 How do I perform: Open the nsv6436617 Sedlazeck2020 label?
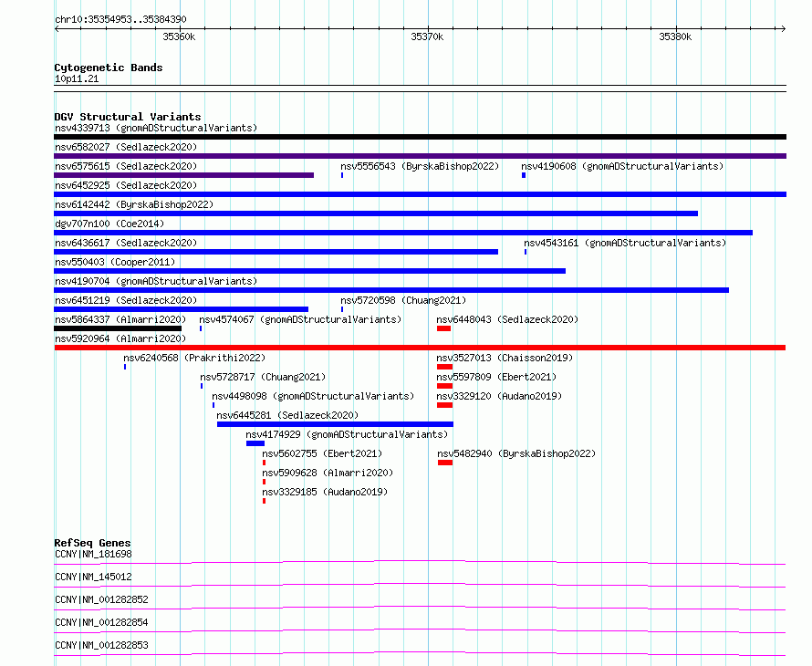point(126,243)
